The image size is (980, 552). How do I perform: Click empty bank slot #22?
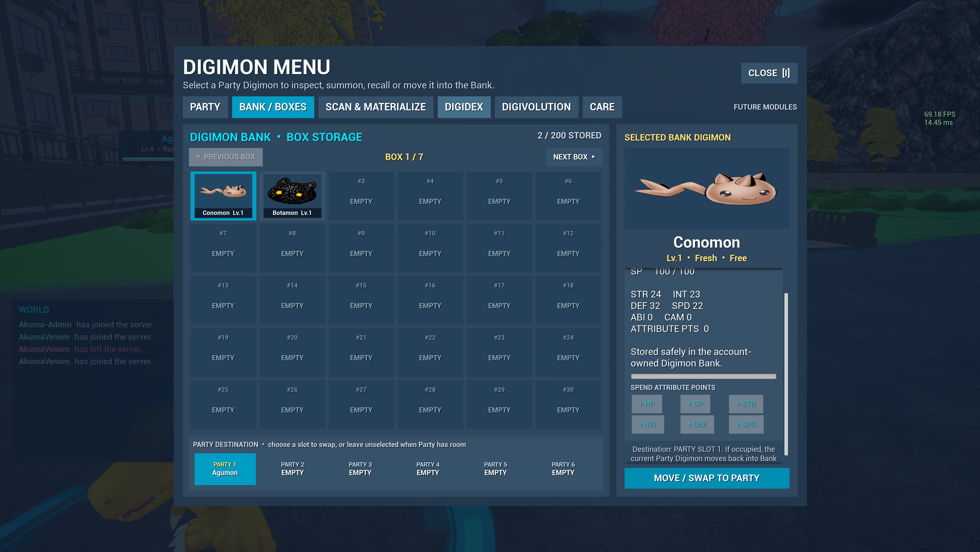tap(430, 352)
